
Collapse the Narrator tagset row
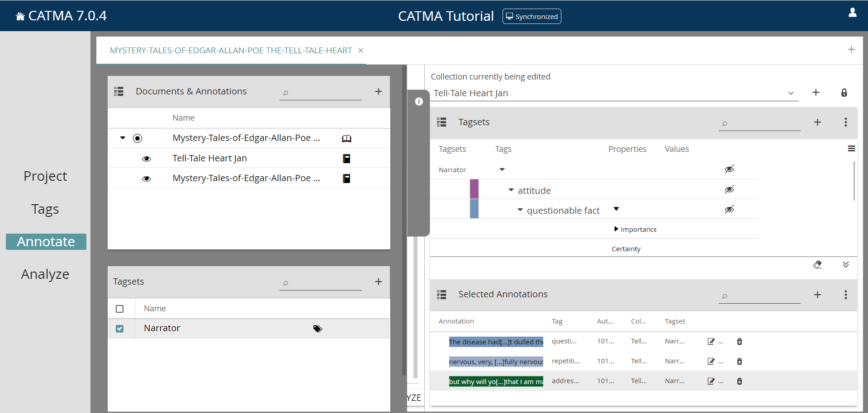(502, 169)
